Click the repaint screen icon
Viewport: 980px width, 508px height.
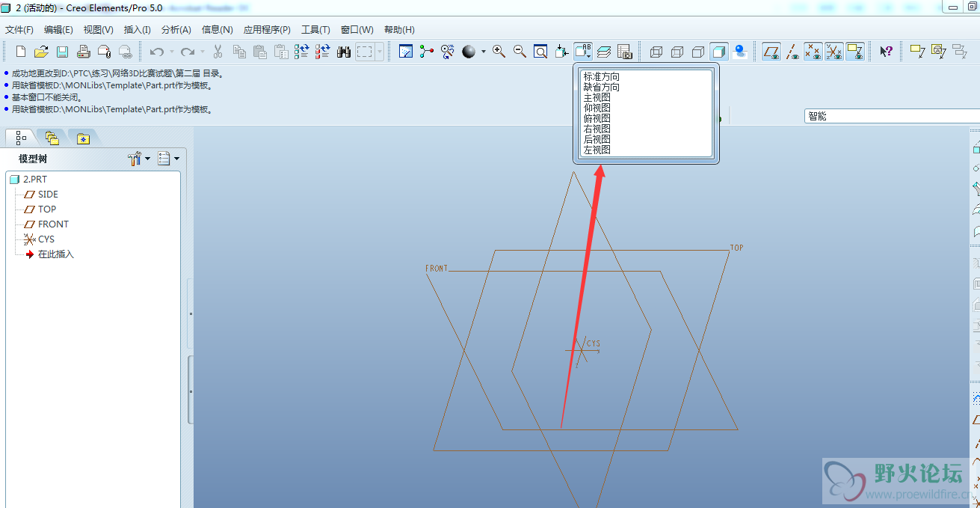coord(406,52)
